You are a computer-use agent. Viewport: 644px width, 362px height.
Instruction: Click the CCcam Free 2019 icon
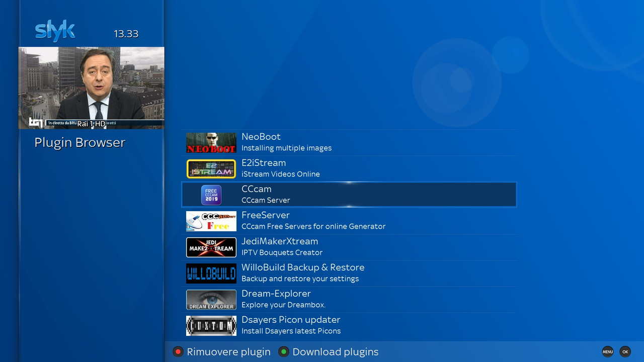[211, 195]
